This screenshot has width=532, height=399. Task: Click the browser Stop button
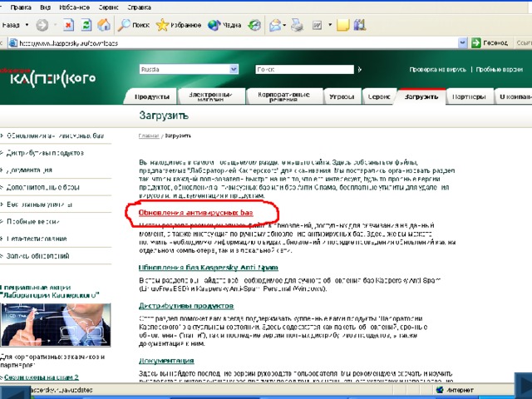point(69,25)
